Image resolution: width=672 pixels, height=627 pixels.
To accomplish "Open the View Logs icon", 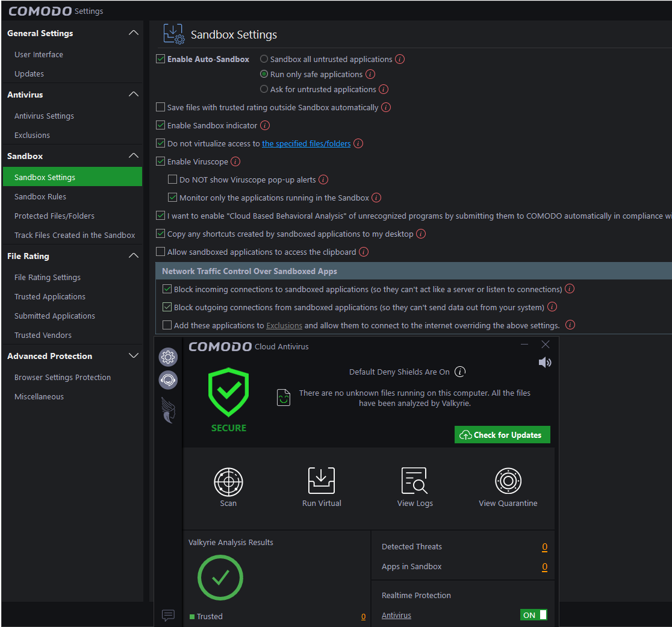I will coord(414,481).
